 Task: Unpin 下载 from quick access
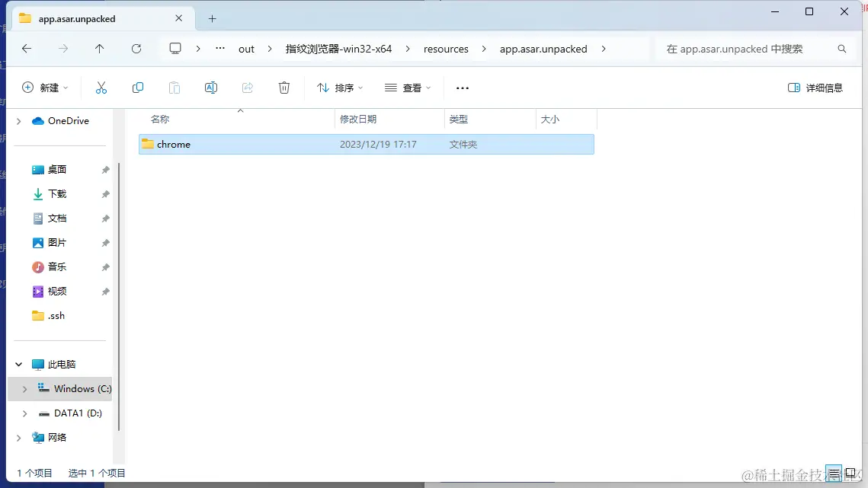point(105,194)
